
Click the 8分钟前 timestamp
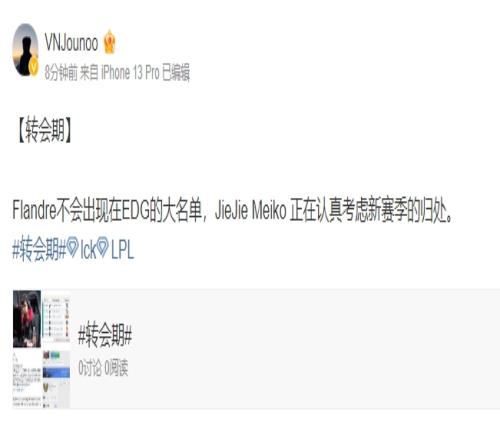[61, 73]
